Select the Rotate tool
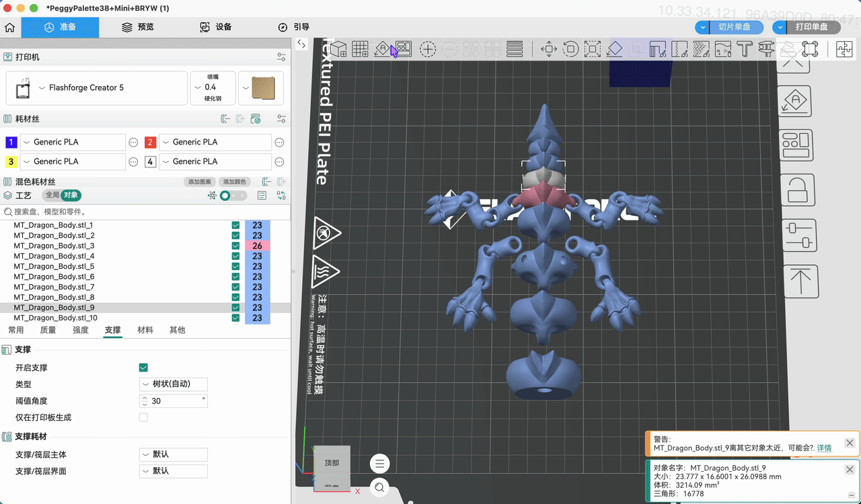This screenshot has height=504, width=861. click(570, 49)
